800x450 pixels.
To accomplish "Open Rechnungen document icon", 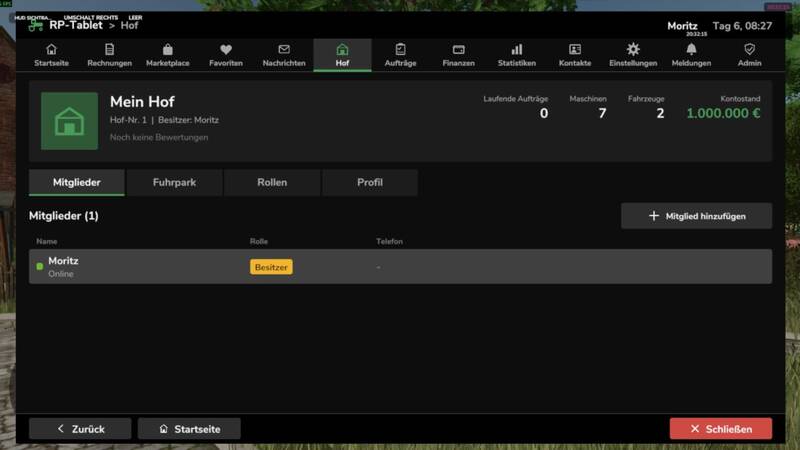I will click(x=109, y=49).
